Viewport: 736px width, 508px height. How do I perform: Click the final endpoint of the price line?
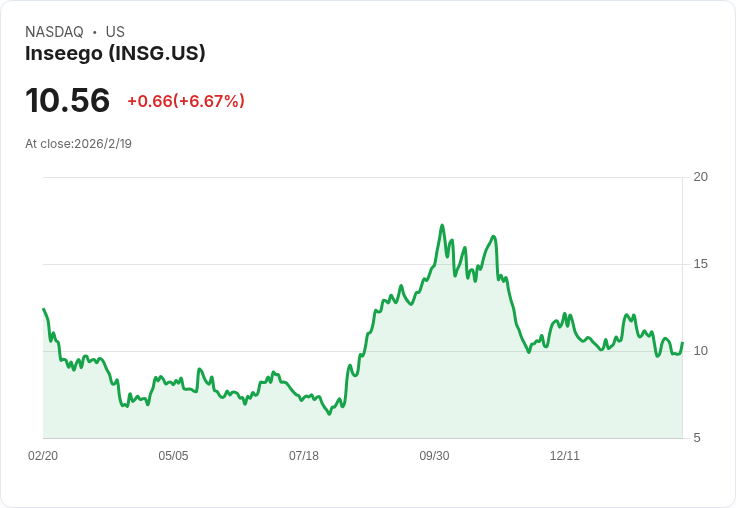pyautogui.click(x=682, y=343)
